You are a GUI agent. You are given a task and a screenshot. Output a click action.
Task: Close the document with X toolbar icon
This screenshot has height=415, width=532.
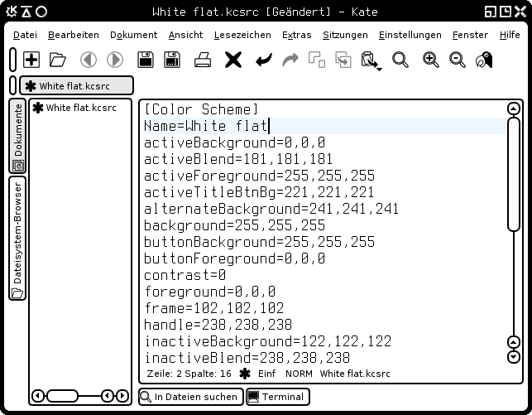coord(233,60)
